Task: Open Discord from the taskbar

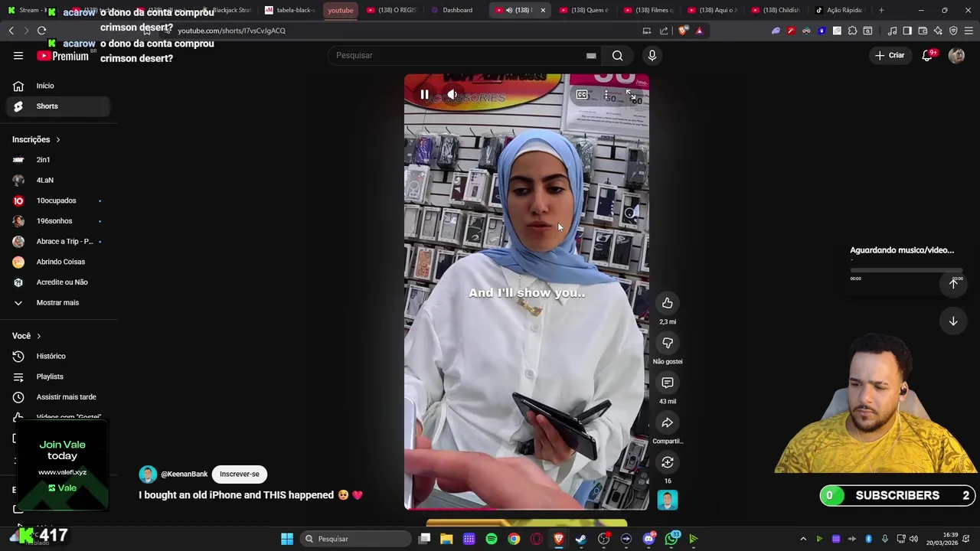Action: click(649, 539)
